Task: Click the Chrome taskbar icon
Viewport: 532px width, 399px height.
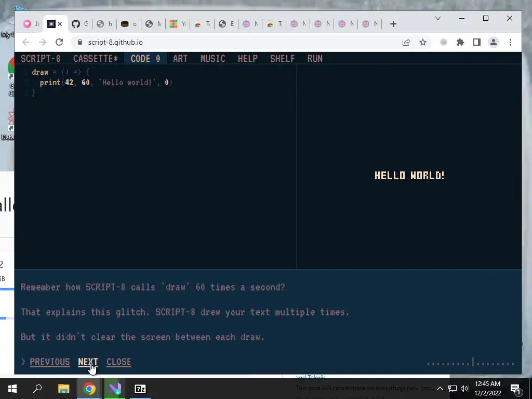Action: [89, 389]
